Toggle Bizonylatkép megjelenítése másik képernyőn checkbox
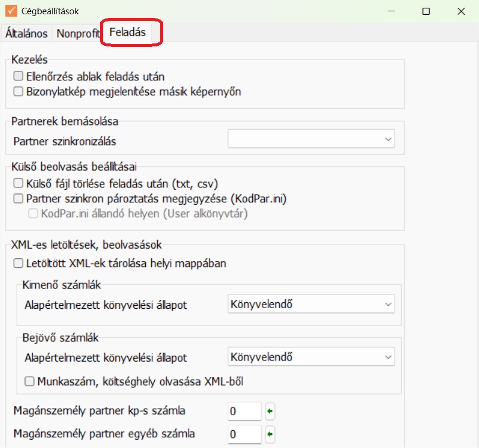479x448 pixels. click(18, 92)
